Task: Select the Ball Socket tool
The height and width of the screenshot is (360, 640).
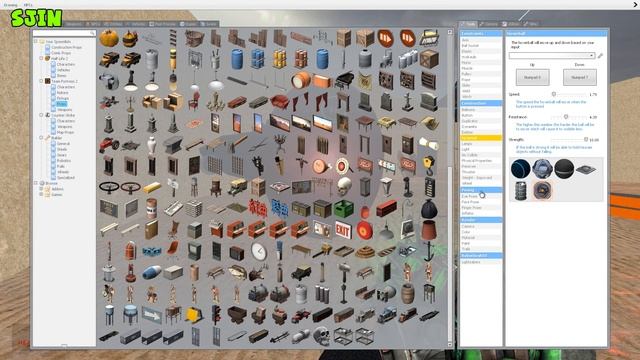Action: pyautogui.click(x=481, y=46)
